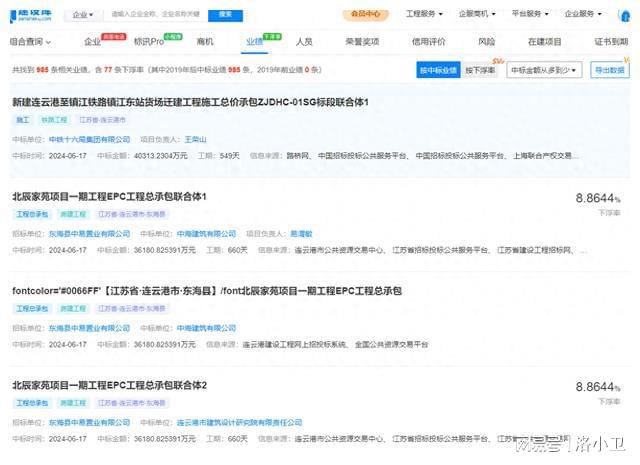This screenshot has width=640, height=465.
Task: Click the 工程总承包 tag under 联合体1 project
Action: pyautogui.click(x=32, y=214)
